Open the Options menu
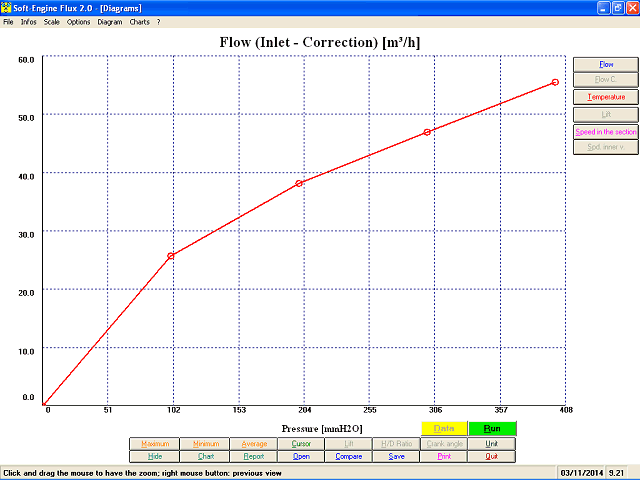Viewport: 640px width, 480px height. [78, 22]
